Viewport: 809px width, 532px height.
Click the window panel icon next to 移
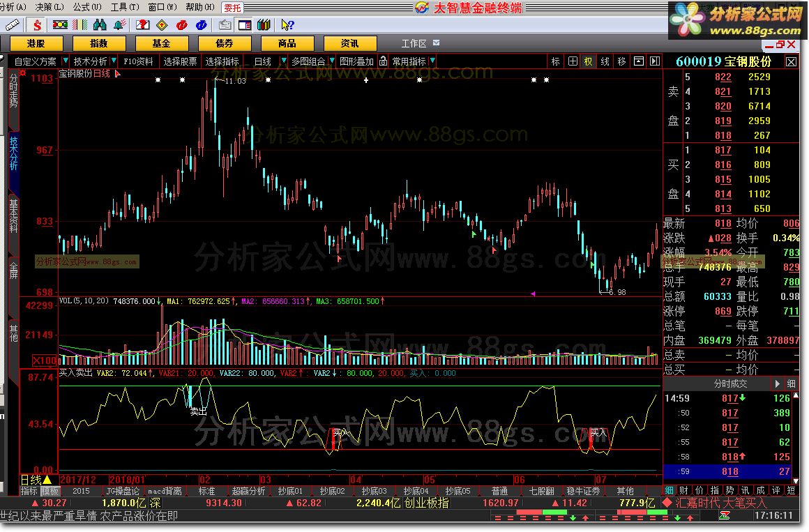point(638,61)
